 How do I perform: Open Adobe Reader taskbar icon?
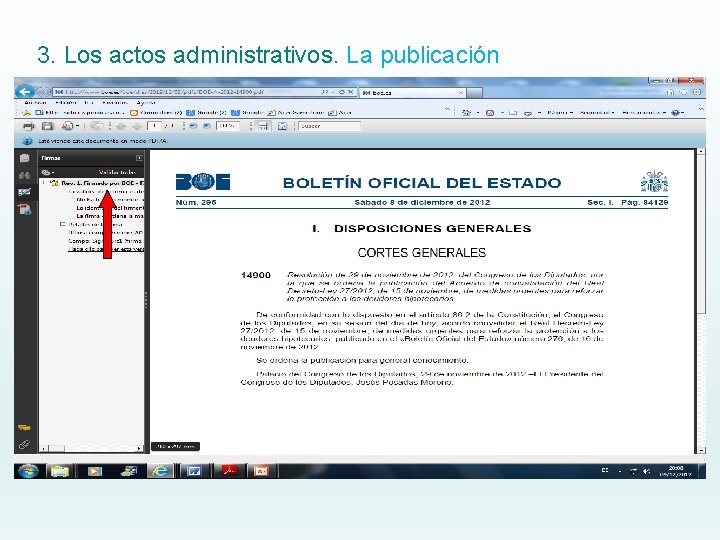point(229,471)
